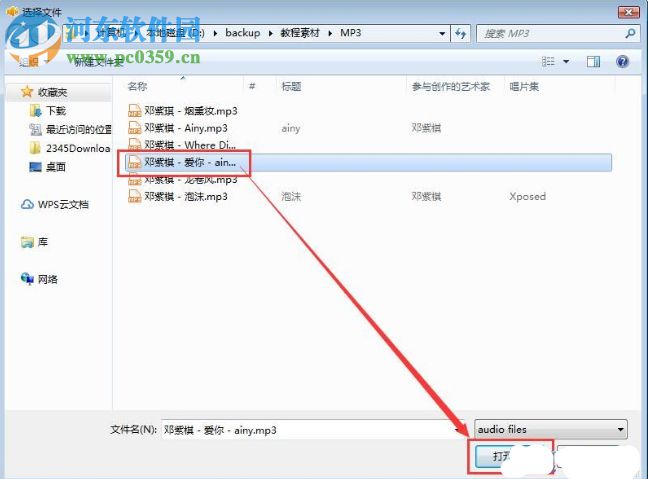
Task: Open 网络 in sidebar
Action: click(48, 279)
